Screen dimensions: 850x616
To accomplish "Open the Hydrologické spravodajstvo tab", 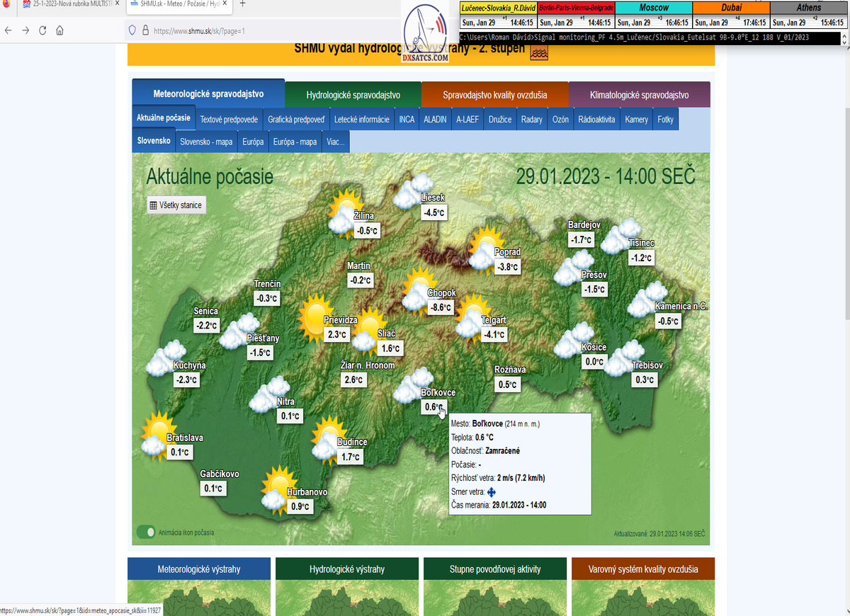I will 353,95.
